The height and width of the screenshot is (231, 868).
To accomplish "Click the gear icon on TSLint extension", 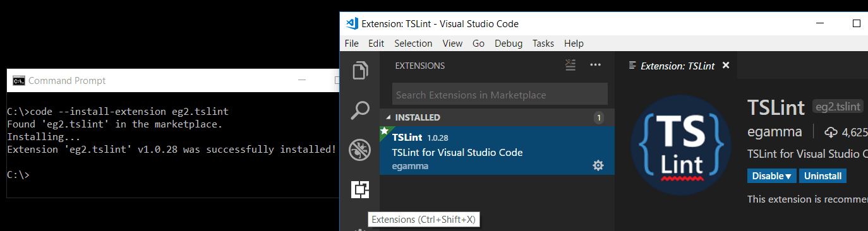I will click(x=598, y=166).
